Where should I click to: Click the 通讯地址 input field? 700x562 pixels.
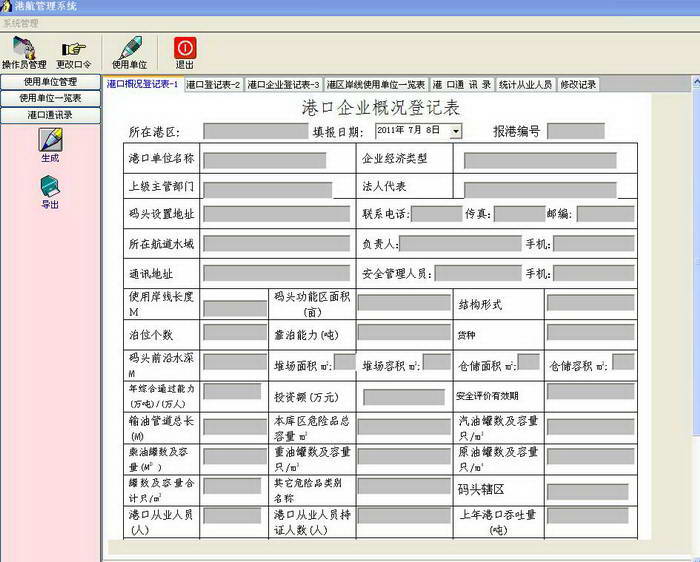tap(277, 273)
